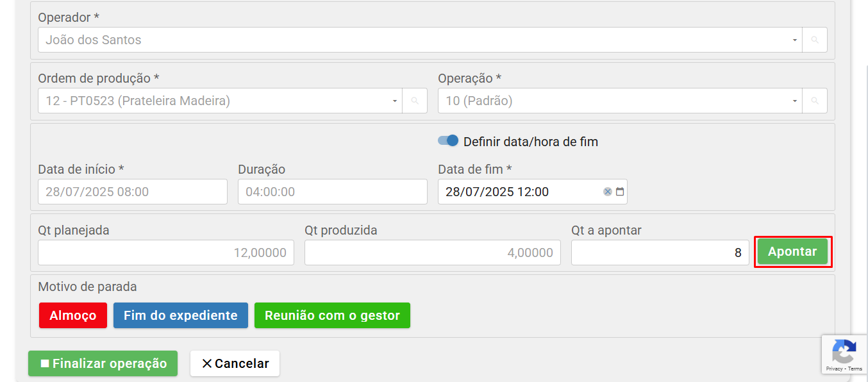Toggle Definir data/hora de fim switch
Image resolution: width=868 pixels, height=382 pixels.
[x=448, y=141]
